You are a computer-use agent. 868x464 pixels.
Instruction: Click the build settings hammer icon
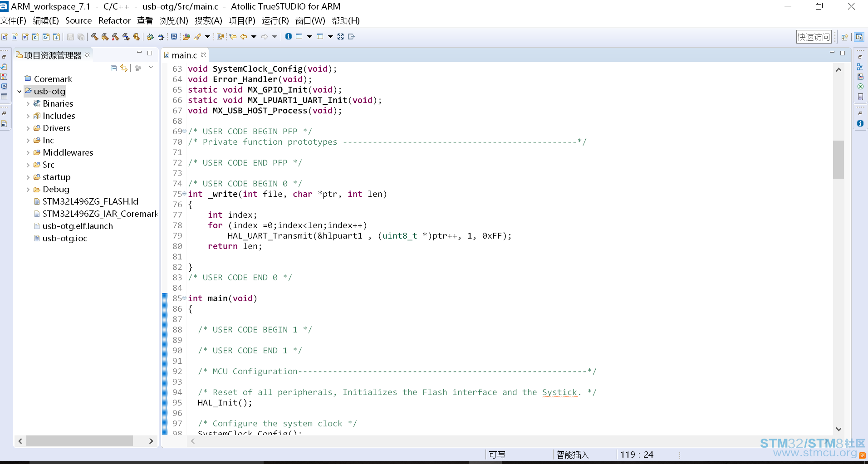(x=126, y=37)
